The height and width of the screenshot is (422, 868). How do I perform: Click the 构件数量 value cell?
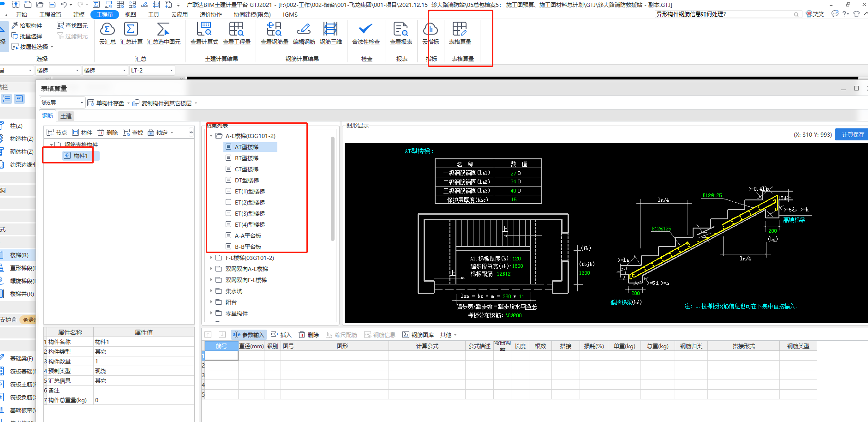tap(144, 361)
